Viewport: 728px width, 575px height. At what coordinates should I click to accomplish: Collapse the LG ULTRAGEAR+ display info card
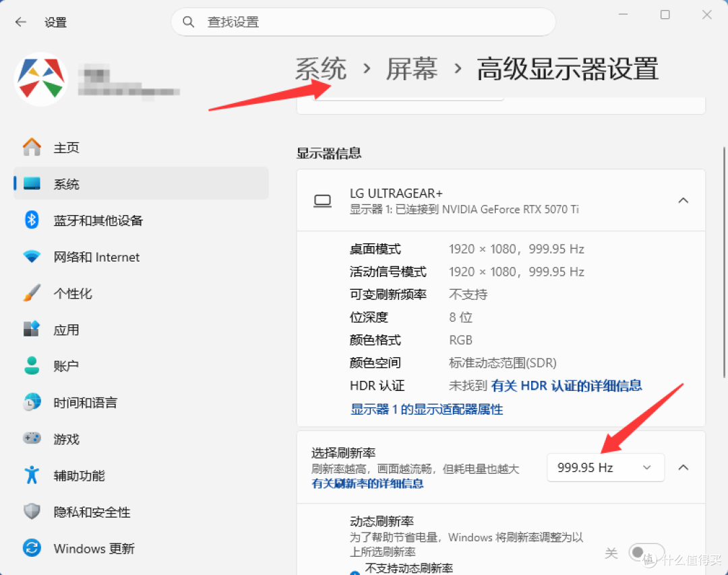click(x=683, y=201)
